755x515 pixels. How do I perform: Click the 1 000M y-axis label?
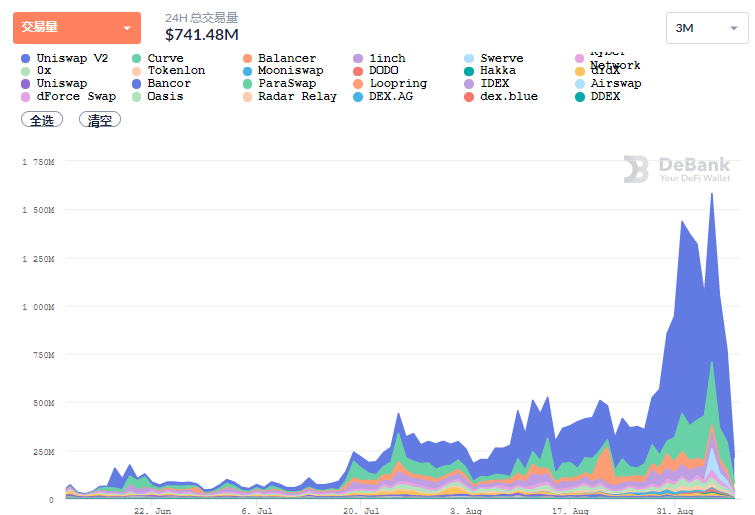(39, 307)
